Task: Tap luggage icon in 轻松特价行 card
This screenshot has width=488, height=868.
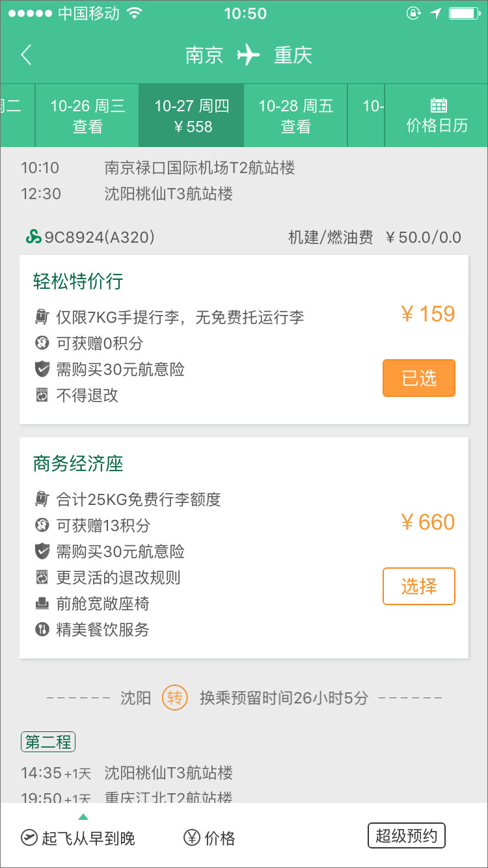Action: pos(42,318)
